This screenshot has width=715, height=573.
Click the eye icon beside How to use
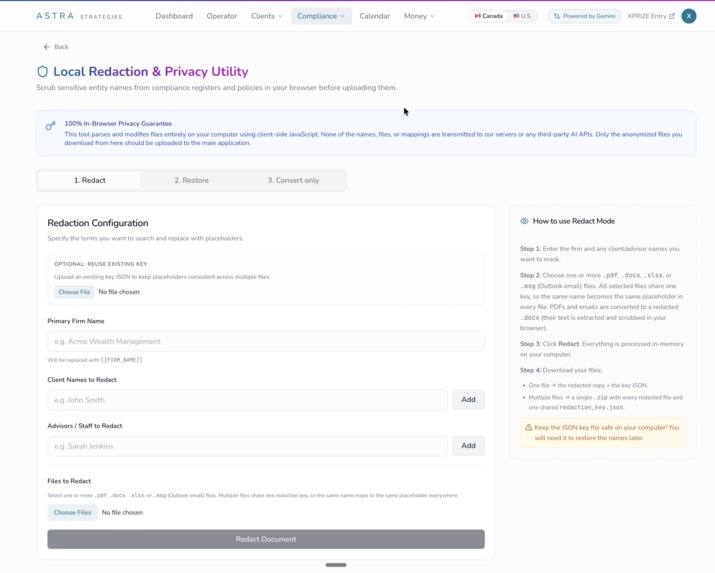tap(524, 221)
